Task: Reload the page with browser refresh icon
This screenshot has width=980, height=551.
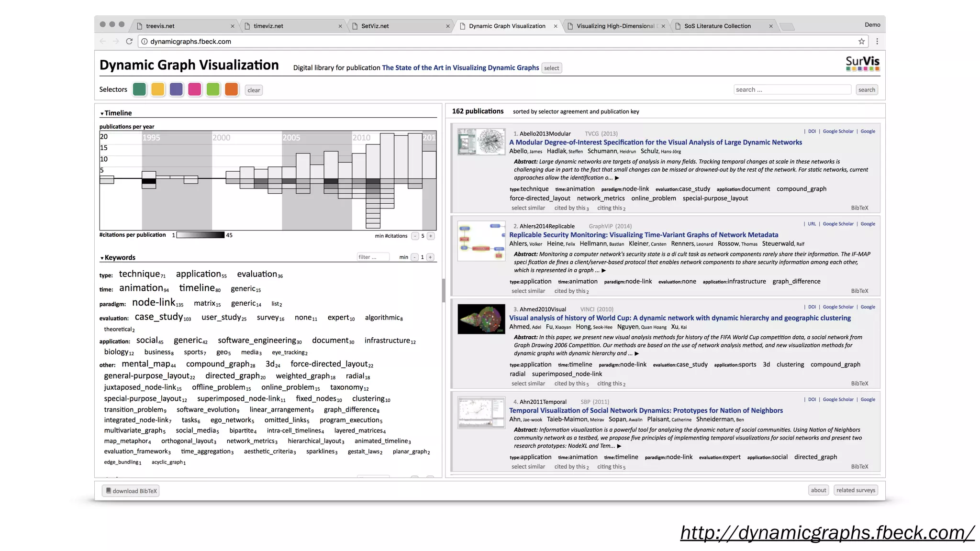Action: pos(129,42)
